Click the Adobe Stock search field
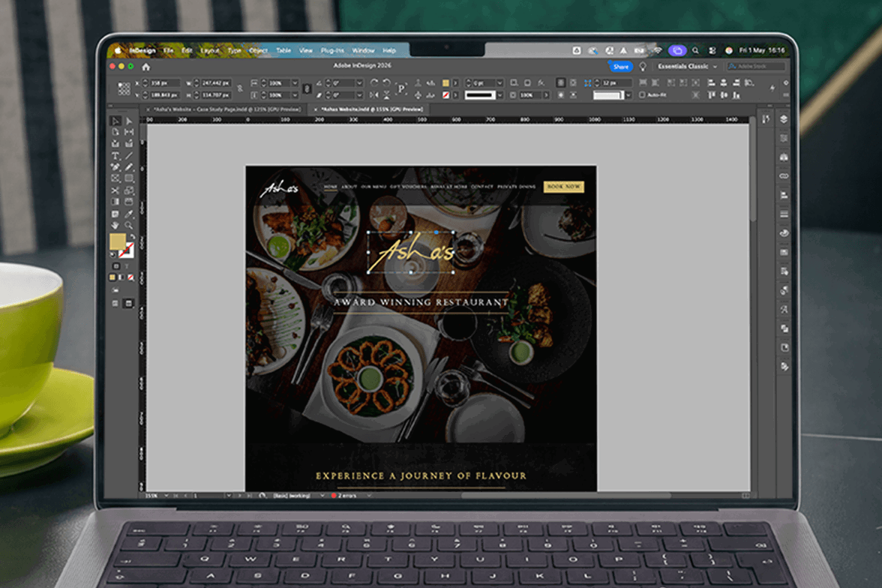The width and height of the screenshot is (882, 588). click(x=756, y=67)
